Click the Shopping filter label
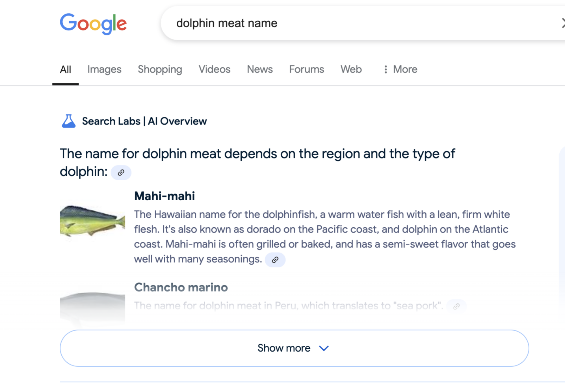565x392 pixels. click(x=160, y=69)
